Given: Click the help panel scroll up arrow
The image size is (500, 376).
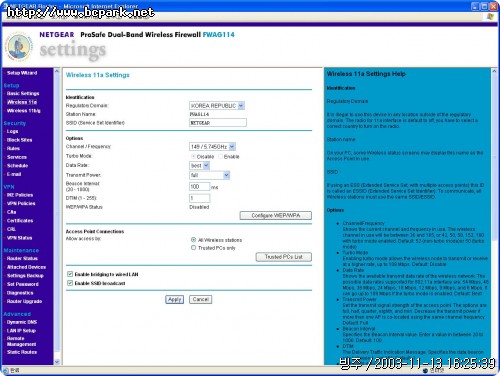Looking at the screenshot, I should [494, 71].
